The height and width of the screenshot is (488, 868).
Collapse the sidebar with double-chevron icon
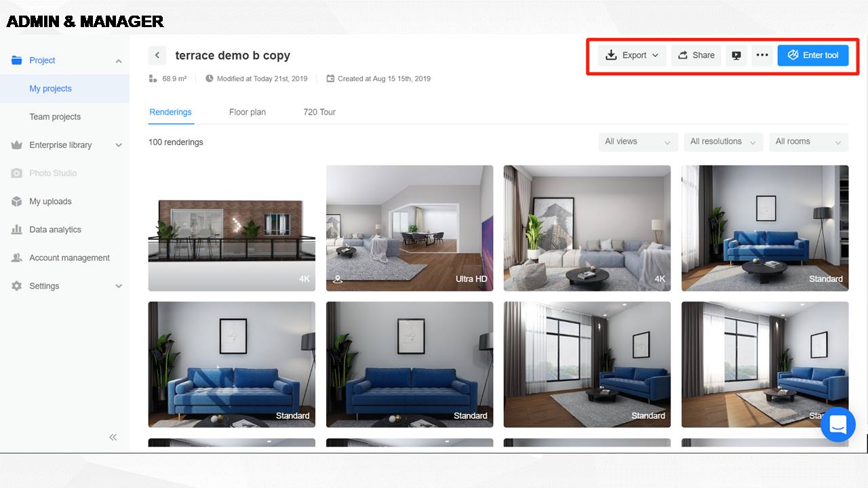click(x=113, y=437)
